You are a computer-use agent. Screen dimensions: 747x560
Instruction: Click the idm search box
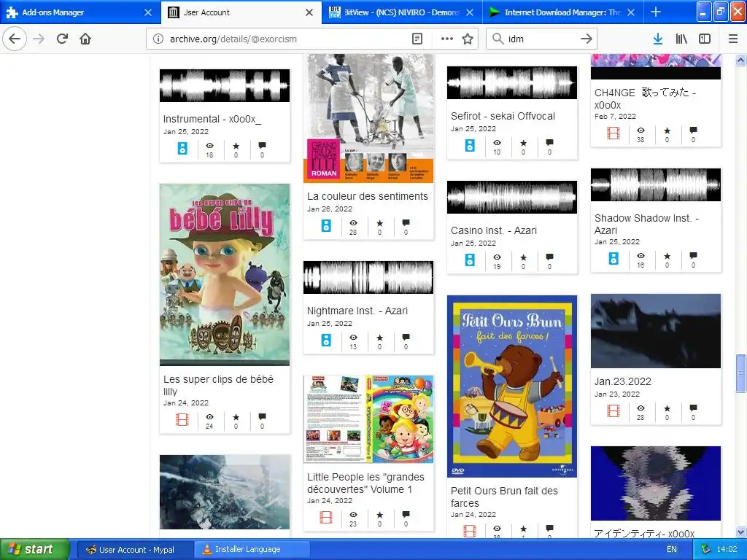[543, 39]
